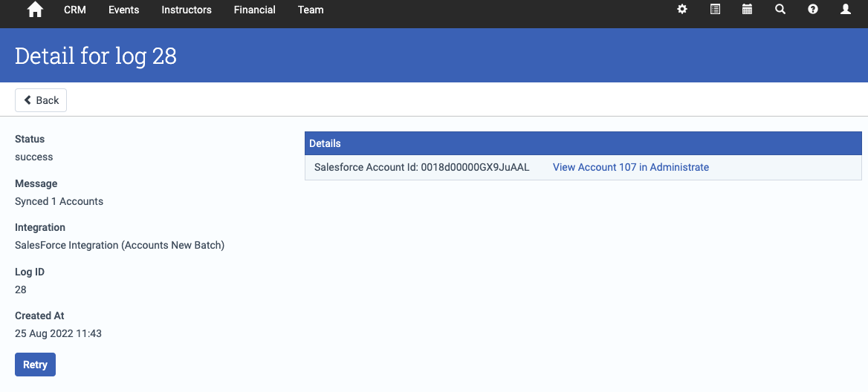Viewport: 868px width, 392px height.
Task: Open the Instructors menu
Action: [187, 10]
